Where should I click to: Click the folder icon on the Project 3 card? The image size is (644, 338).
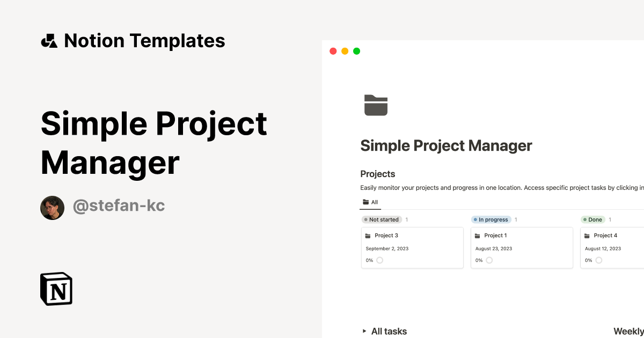368,235
